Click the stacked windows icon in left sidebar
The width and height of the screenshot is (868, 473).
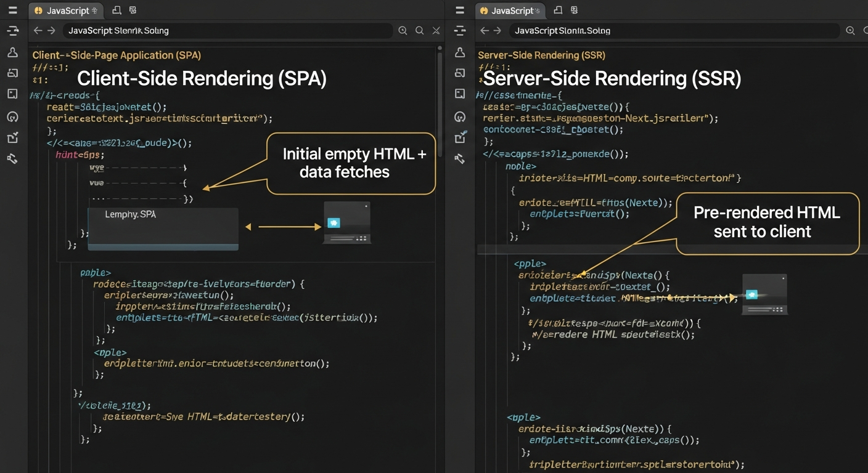12,73
